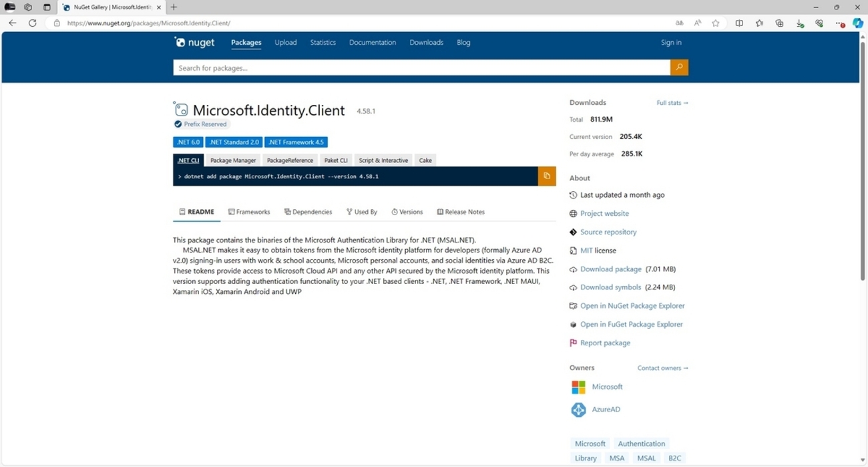Screen dimensions: 868x467
Task: Sign in to NuGet
Action: click(x=670, y=42)
